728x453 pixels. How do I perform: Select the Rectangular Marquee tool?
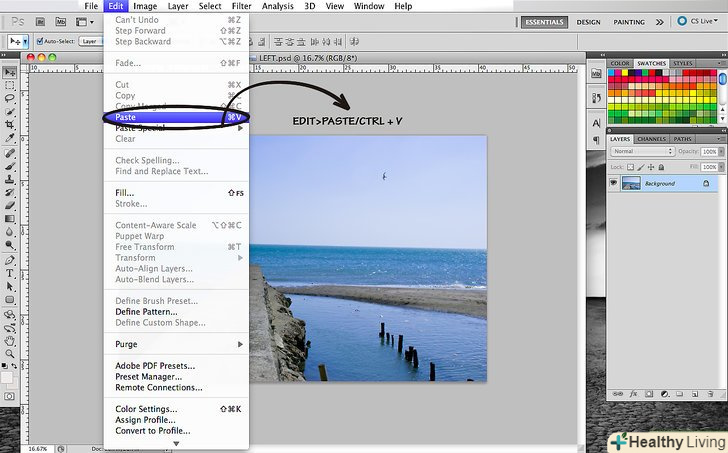pyautogui.click(x=10, y=85)
